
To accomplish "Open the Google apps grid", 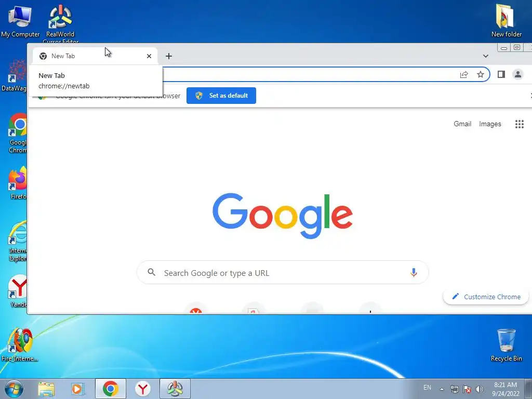I will tap(520, 124).
